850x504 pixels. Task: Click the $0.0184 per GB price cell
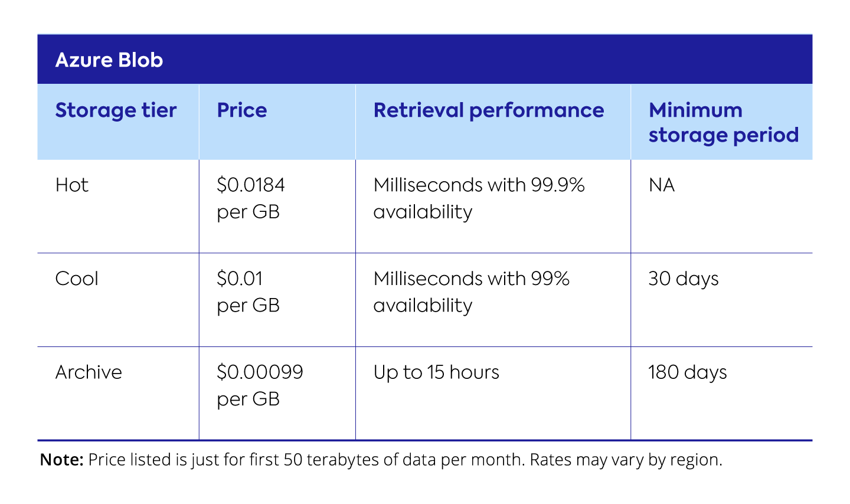coord(251,198)
